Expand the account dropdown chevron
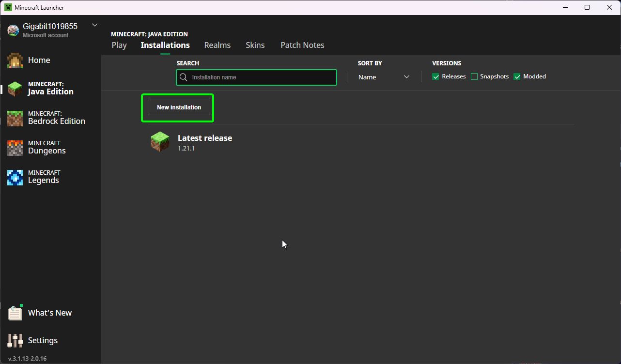 pyautogui.click(x=94, y=25)
